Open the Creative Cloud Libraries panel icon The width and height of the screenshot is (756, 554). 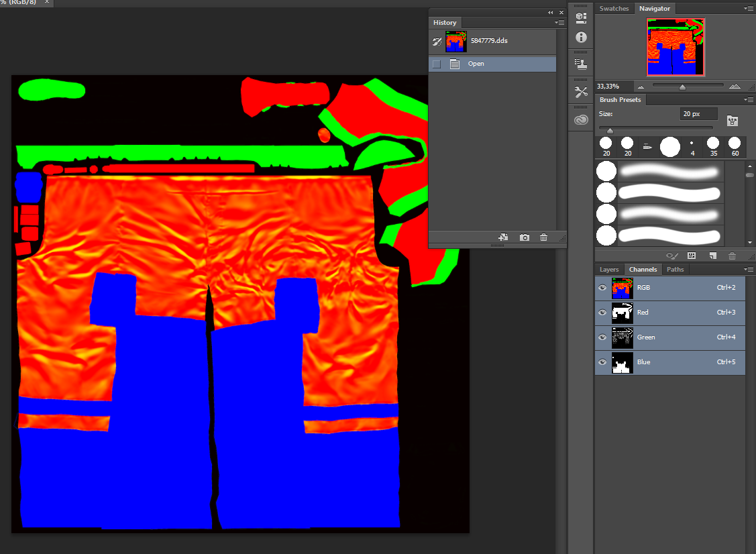click(581, 120)
